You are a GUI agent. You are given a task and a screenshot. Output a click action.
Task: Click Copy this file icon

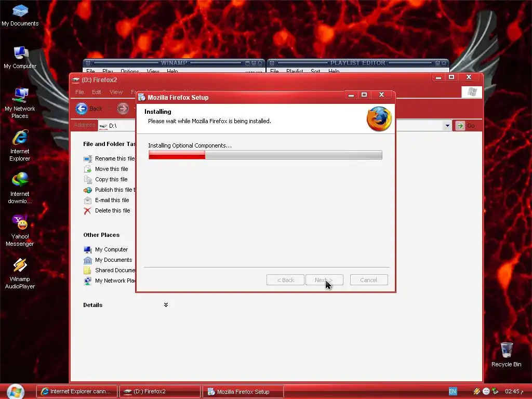pyautogui.click(x=87, y=179)
